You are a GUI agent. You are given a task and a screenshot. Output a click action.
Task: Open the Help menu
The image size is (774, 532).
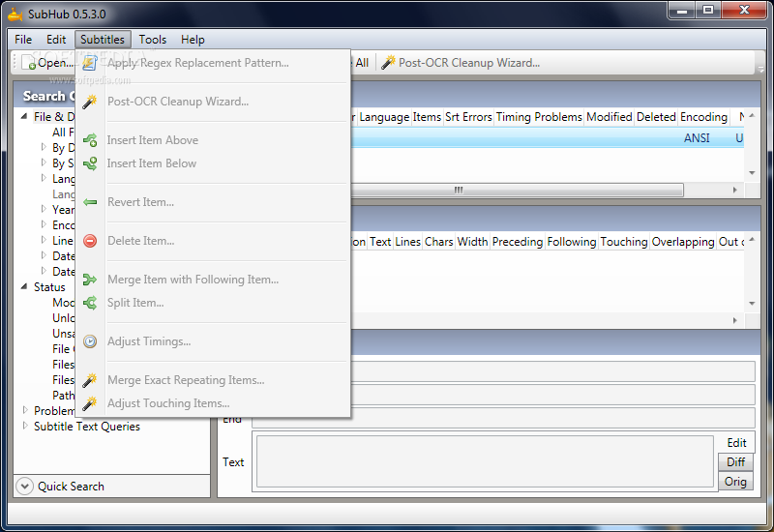tap(193, 40)
